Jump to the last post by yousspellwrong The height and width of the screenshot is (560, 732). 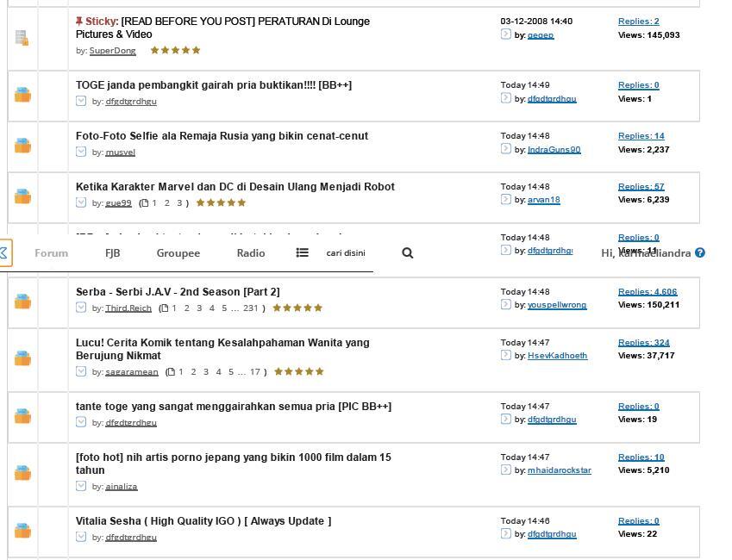505,304
